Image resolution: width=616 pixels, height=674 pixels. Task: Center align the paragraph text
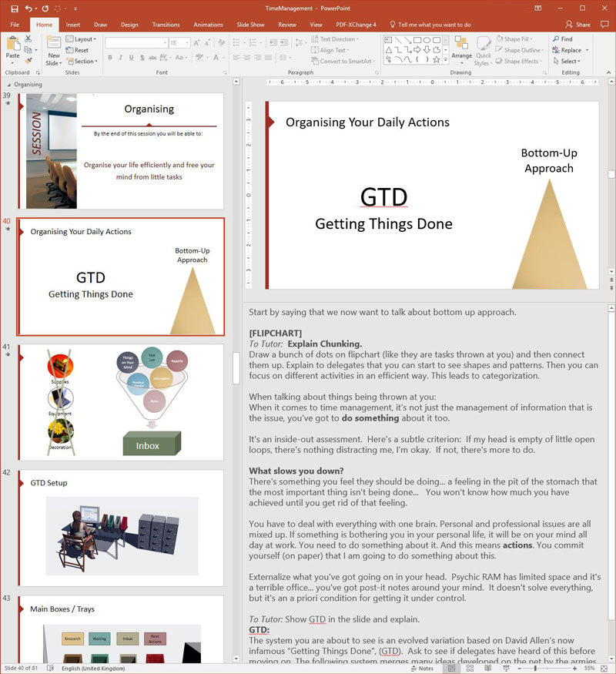pos(247,58)
